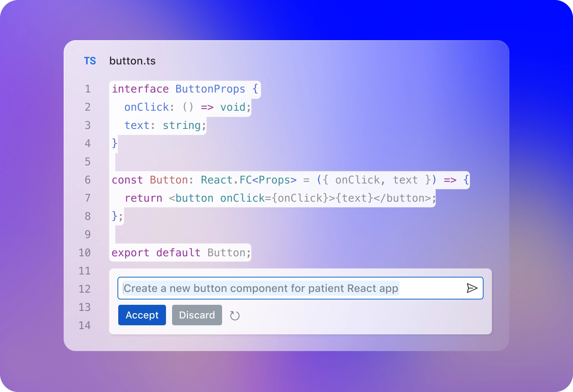The image size is (573, 392).
Task: Click React.FC in the const declaration
Action: click(x=226, y=180)
